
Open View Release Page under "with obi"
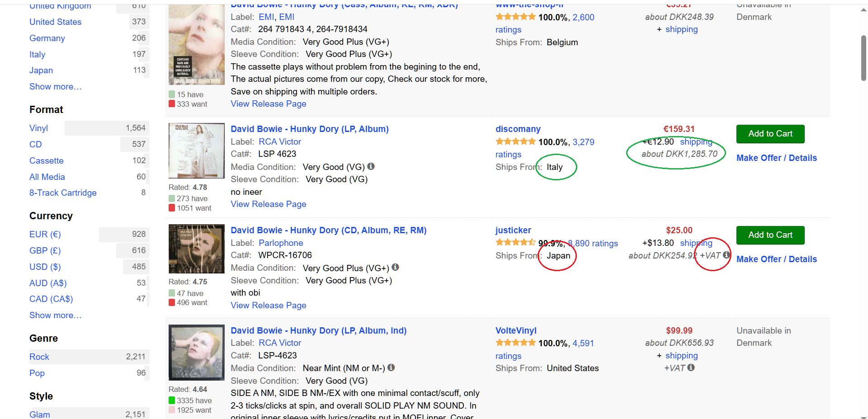tap(269, 305)
